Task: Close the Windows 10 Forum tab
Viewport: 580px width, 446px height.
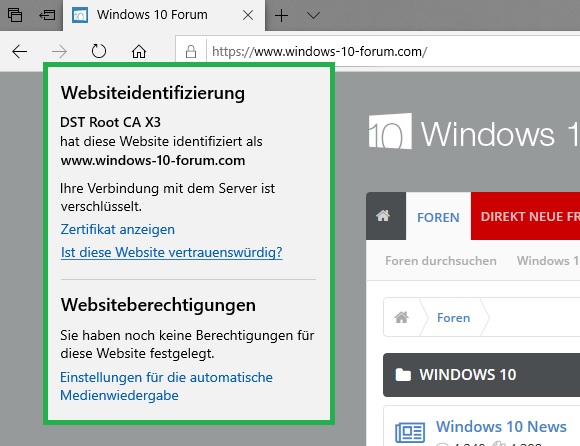Action: click(x=248, y=15)
